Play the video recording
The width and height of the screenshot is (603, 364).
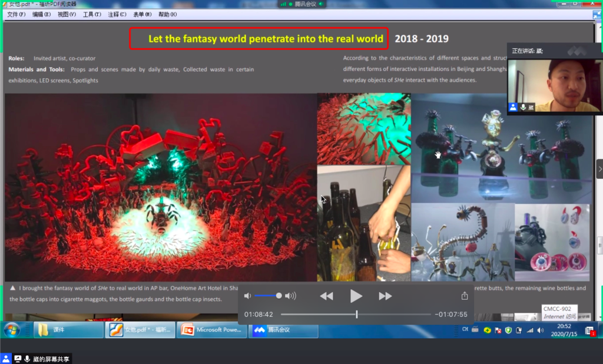point(356,296)
